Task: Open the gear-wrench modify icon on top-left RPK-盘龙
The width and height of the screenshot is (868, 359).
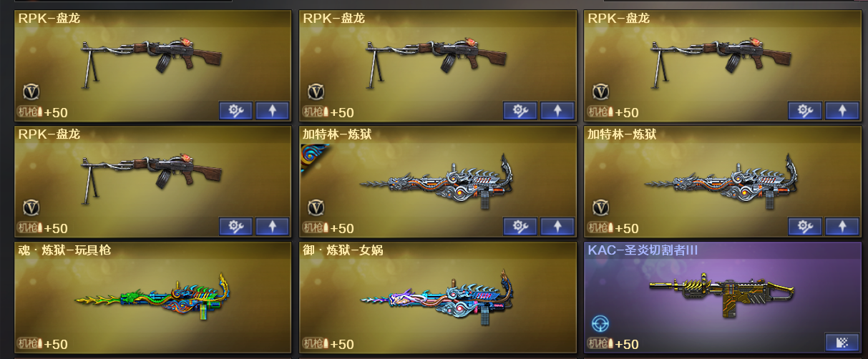Action: point(235,111)
